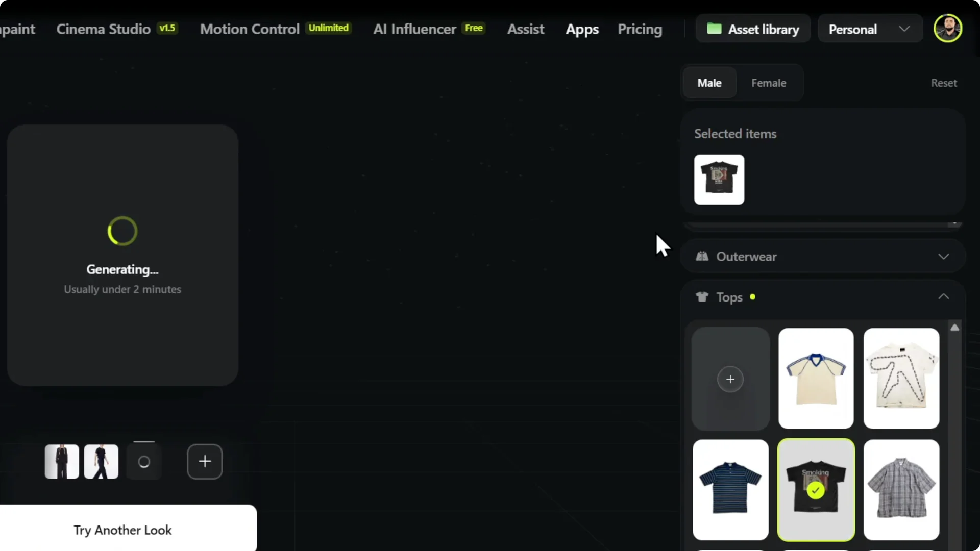Click the add item plus tile in Tops

coord(730,379)
